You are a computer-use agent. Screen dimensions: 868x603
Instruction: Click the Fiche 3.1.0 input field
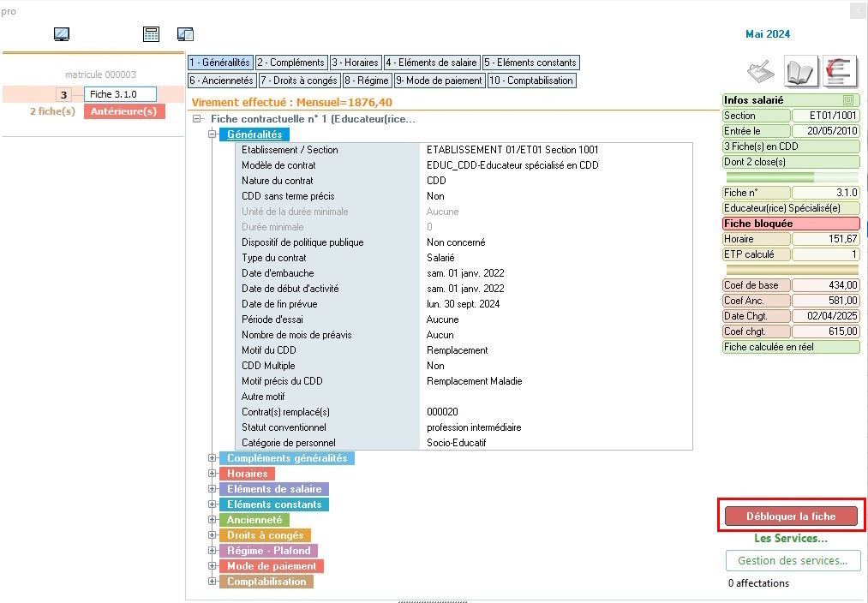point(120,94)
